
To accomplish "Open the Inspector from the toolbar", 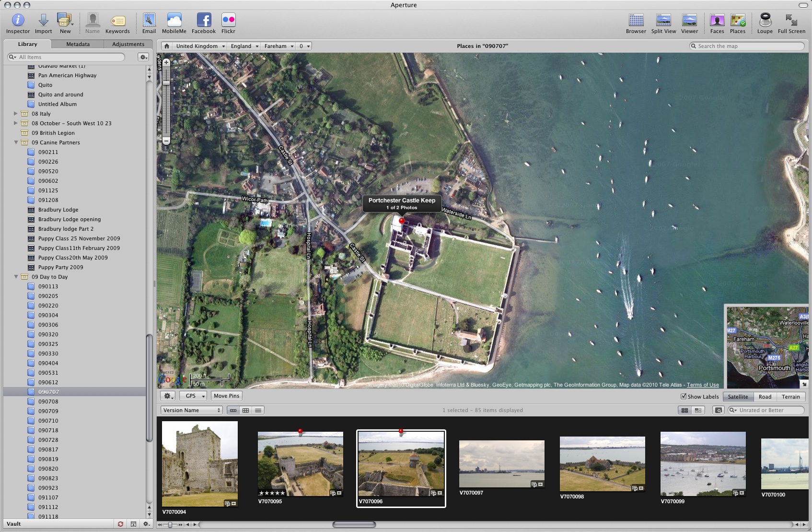I will [18, 21].
